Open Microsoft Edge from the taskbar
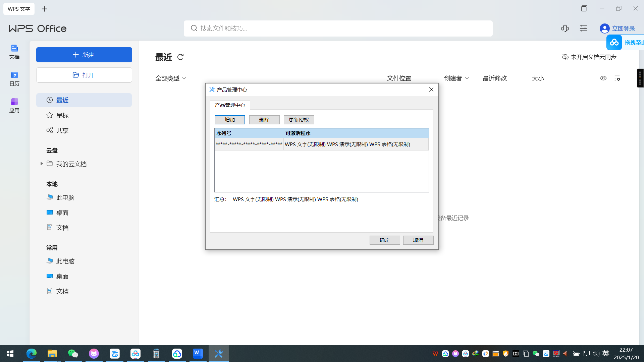The width and height of the screenshot is (644, 362). 32,354
